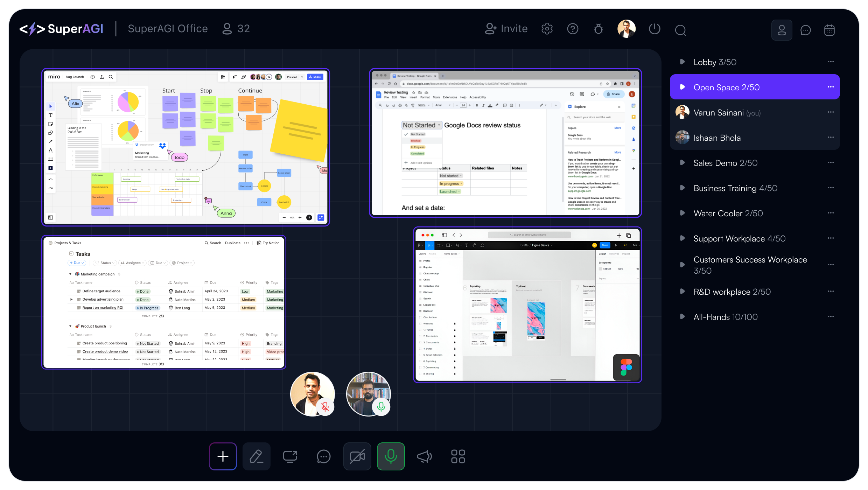Mute the green microphone button
Screen dimensions: 868x490
click(391, 456)
